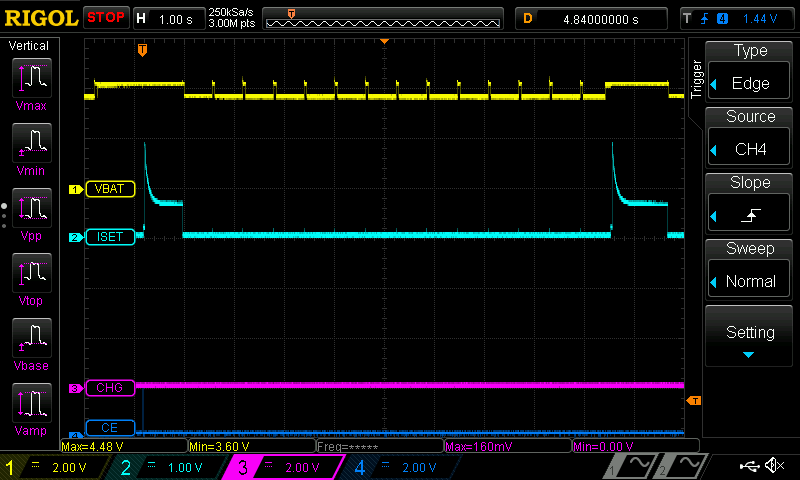Viewport: 800px width, 480px height.
Task: Click the measurement menu page indicator dots
Action: [4, 216]
